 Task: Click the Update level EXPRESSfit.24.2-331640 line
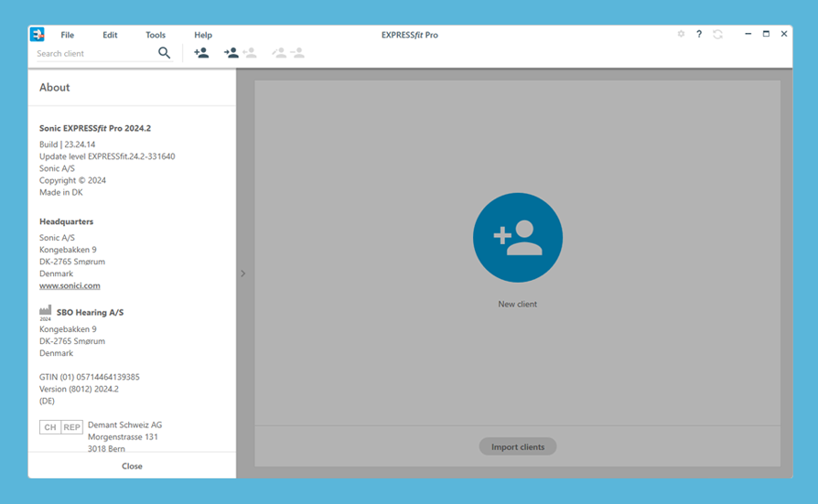click(x=107, y=156)
